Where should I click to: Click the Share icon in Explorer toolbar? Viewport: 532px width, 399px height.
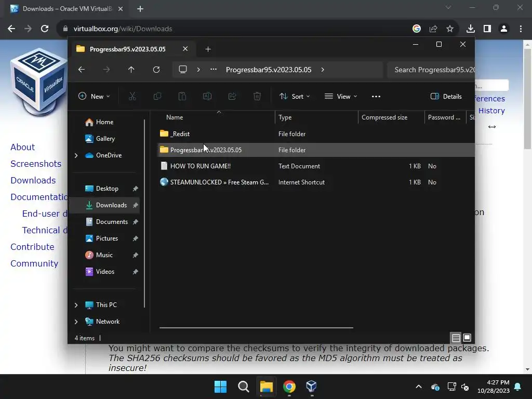tap(232, 96)
